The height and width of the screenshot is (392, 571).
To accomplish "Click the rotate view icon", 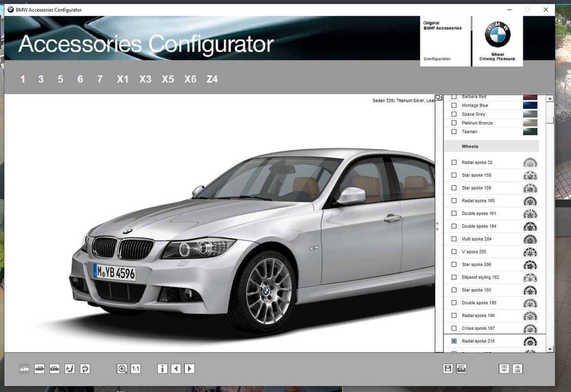I will (85, 369).
